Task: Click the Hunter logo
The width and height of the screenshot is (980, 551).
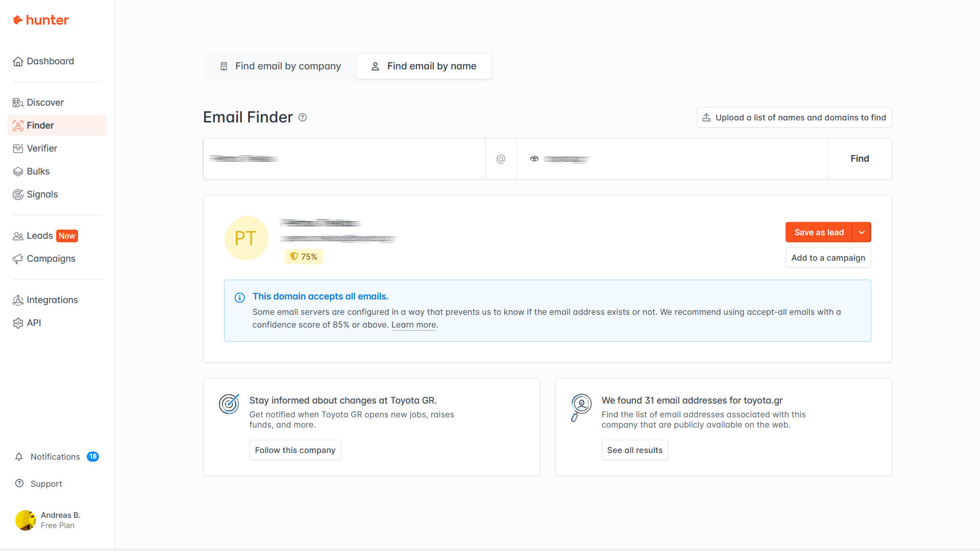Action: pos(41,20)
